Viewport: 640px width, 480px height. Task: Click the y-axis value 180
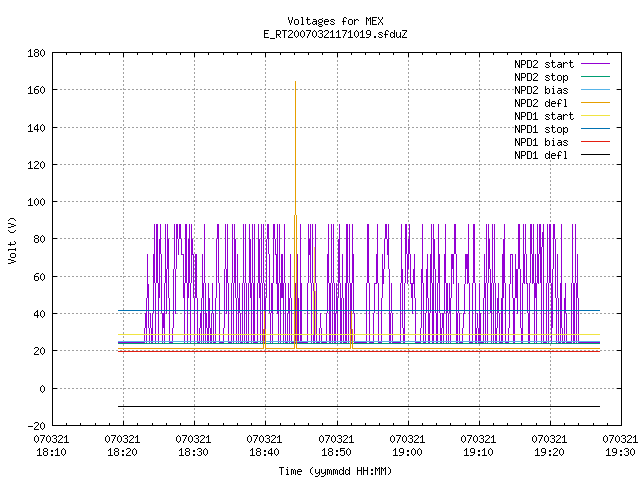pyautogui.click(x=36, y=53)
